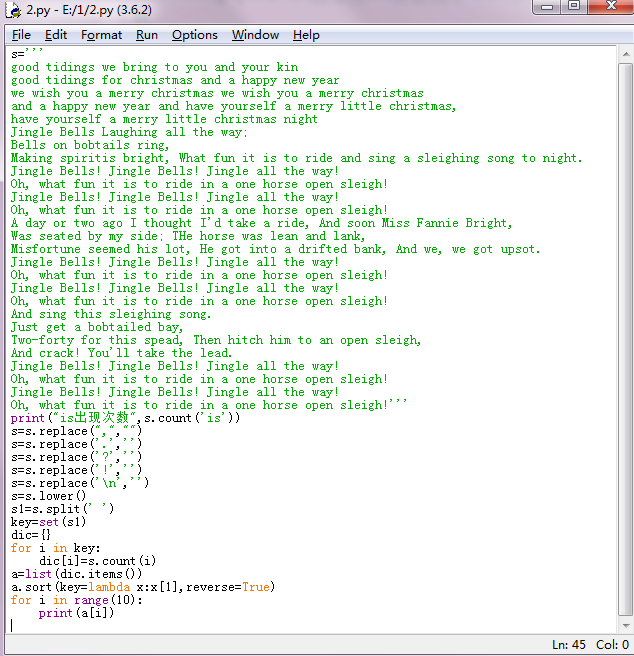Click the 'for i in key:' line
This screenshot has height=656, width=634.
coord(56,548)
